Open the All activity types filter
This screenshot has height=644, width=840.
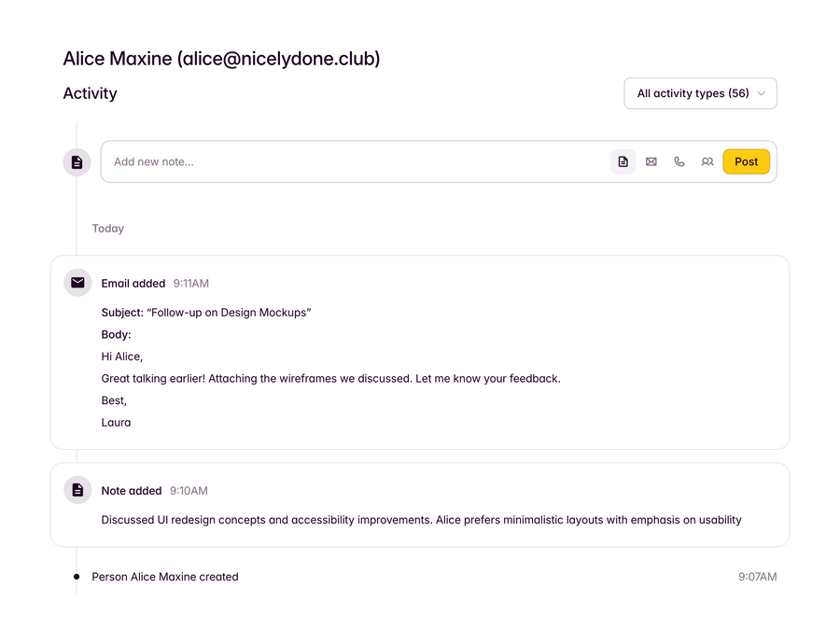click(x=693, y=93)
